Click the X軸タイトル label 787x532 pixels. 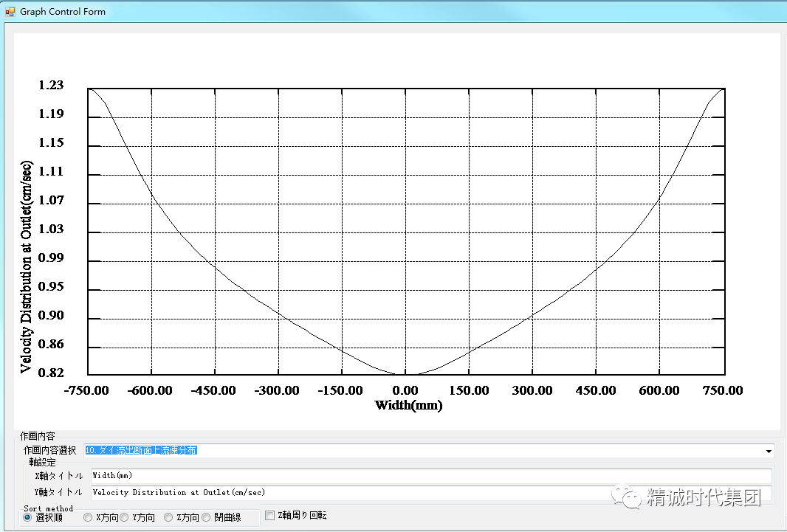click(x=59, y=475)
